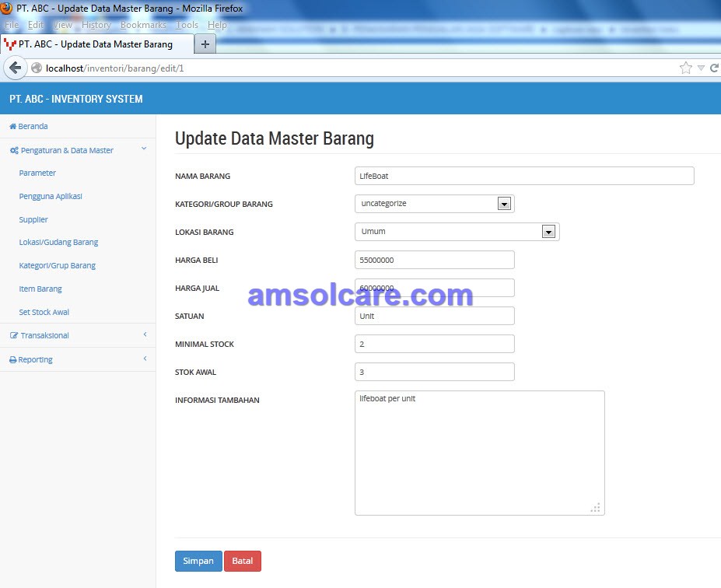
Task: Click the browser back arrow button
Action: tap(16, 68)
